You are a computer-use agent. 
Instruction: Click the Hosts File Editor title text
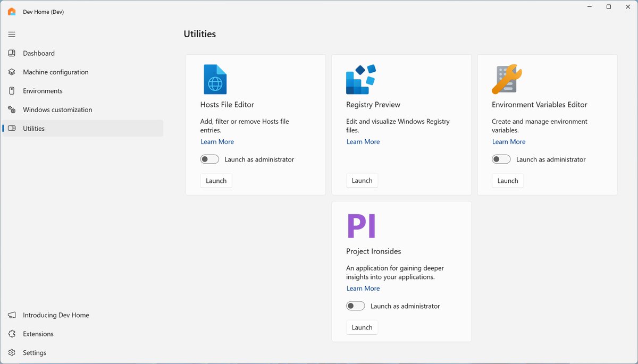[x=228, y=105]
